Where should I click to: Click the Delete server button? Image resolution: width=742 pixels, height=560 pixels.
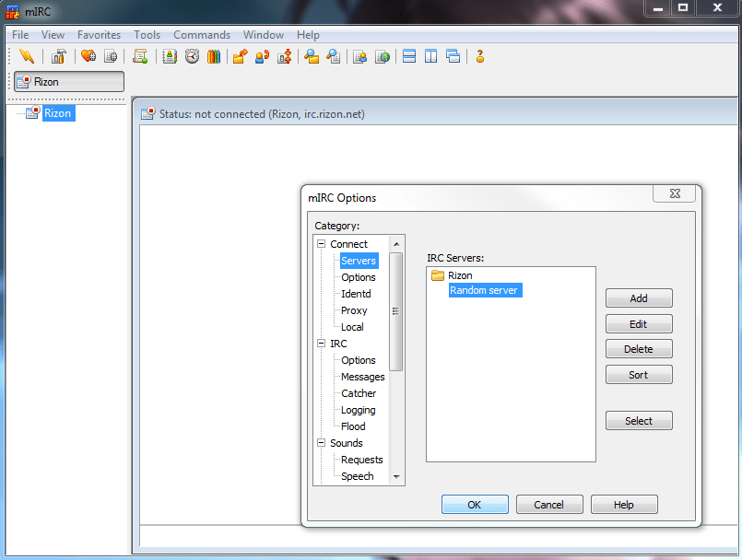[639, 349]
